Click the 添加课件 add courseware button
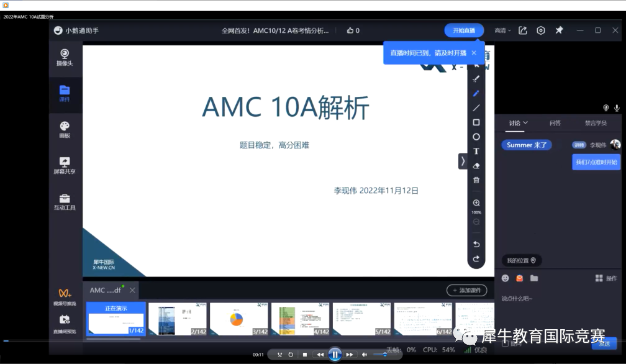 pos(466,291)
